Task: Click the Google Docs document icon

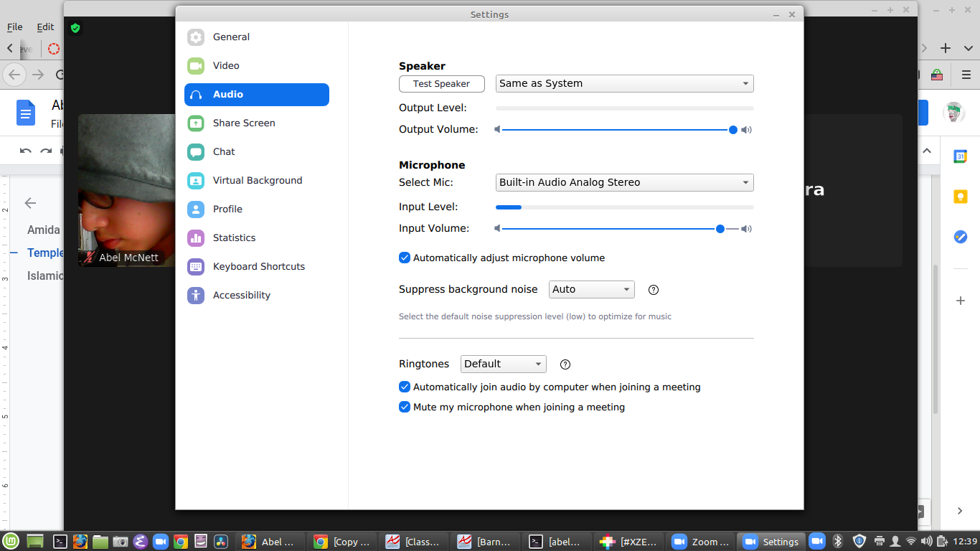Action: (26, 113)
